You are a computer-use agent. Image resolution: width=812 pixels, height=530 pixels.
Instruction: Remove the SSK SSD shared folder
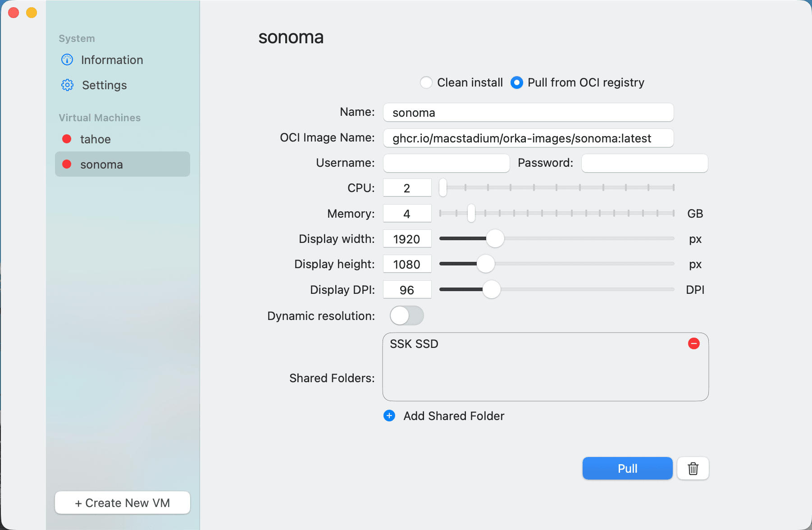[x=693, y=344]
